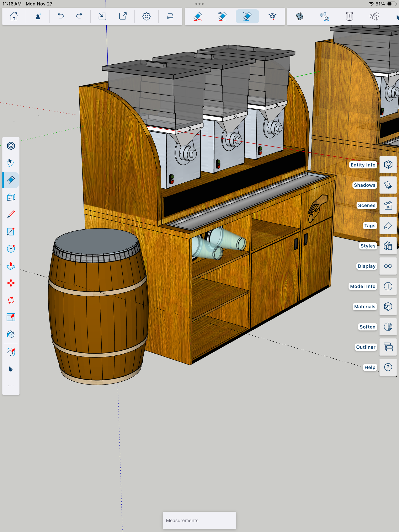The width and height of the screenshot is (399, 532).
Task: Select the Push/Pull tool
Action: tap(11, 266)
